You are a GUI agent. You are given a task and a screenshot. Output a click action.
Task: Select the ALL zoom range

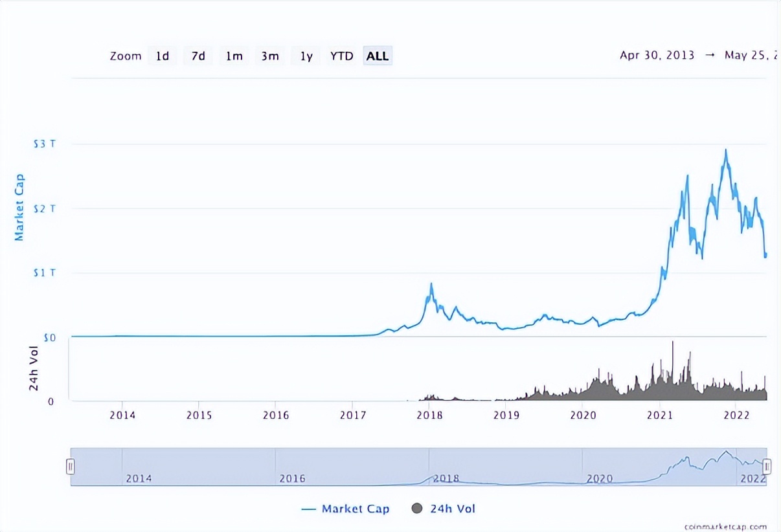[378, 56]
